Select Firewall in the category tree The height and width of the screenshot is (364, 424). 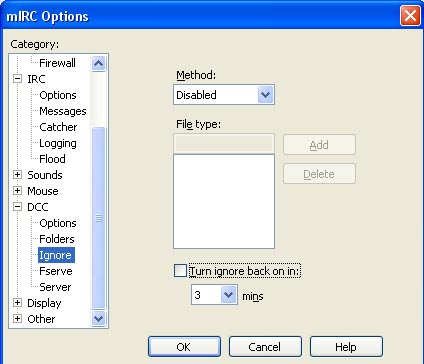57,63
